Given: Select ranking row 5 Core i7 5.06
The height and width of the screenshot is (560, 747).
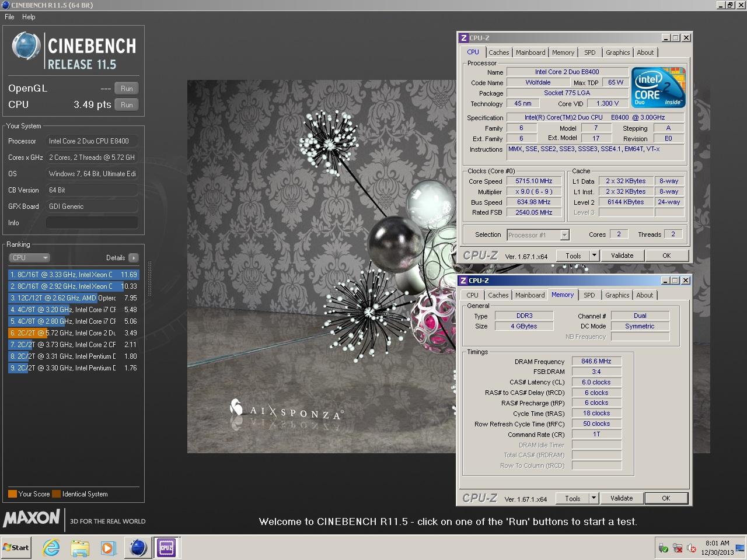Looking at the screenshot, I should click(x=74, y=321).
